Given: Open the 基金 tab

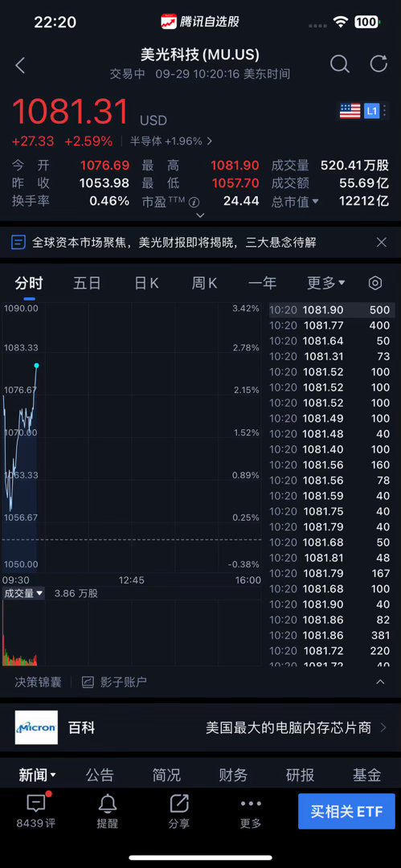Looking at the screenshot, I should tap(366, 775).
